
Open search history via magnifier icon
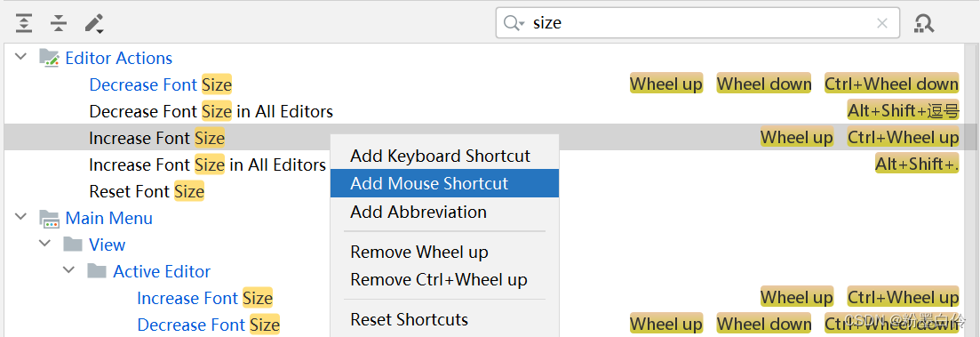click(x=514, y=24)
